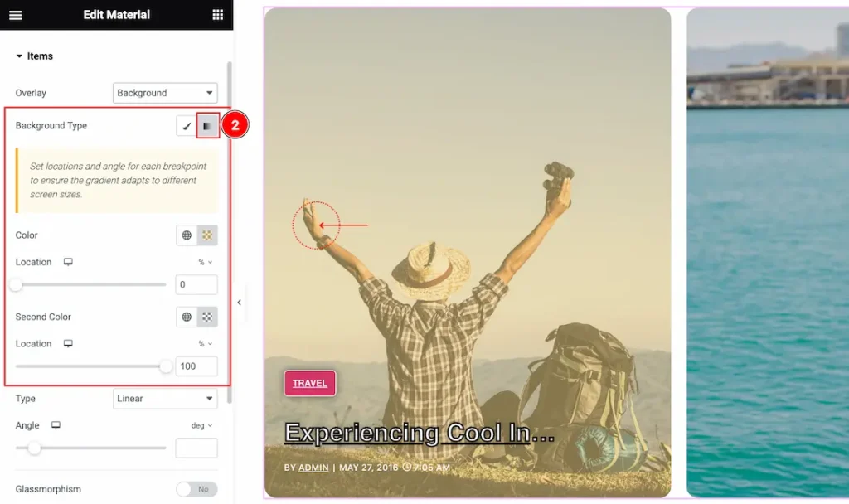This screenshot has height=504, width=849.
Task: Collapse the Items section
Action: [x=34, y=56]
